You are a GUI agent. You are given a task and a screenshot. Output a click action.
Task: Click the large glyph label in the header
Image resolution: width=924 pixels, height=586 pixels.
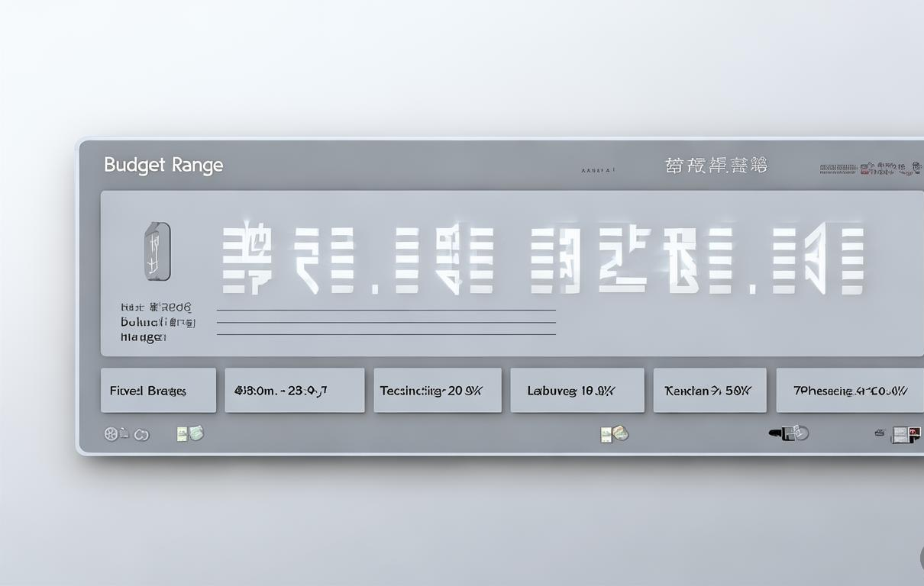[x=716, y=166]
